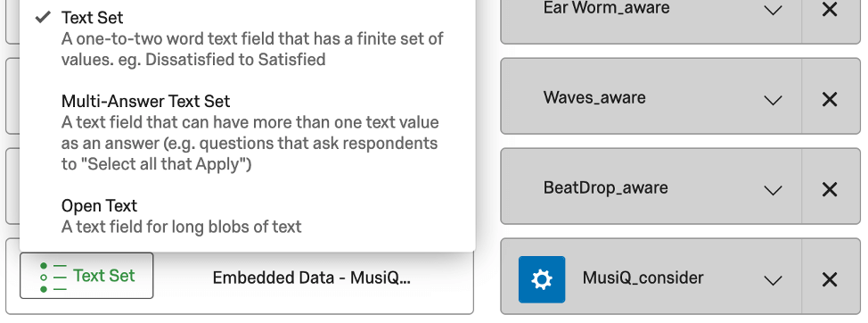This screenshot has height=323, width=868.
Task: Open the MusiQ_consider dropdown chevron
Action: point(773,281)
